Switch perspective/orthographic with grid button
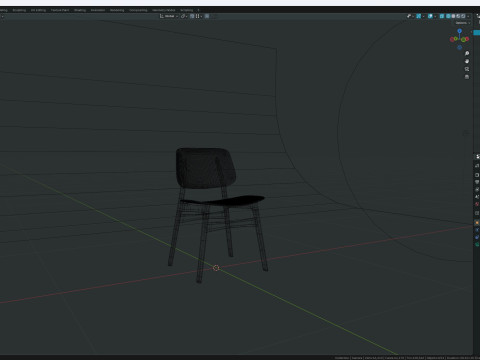This screenshot has width=480, height=360. (467, 77)
